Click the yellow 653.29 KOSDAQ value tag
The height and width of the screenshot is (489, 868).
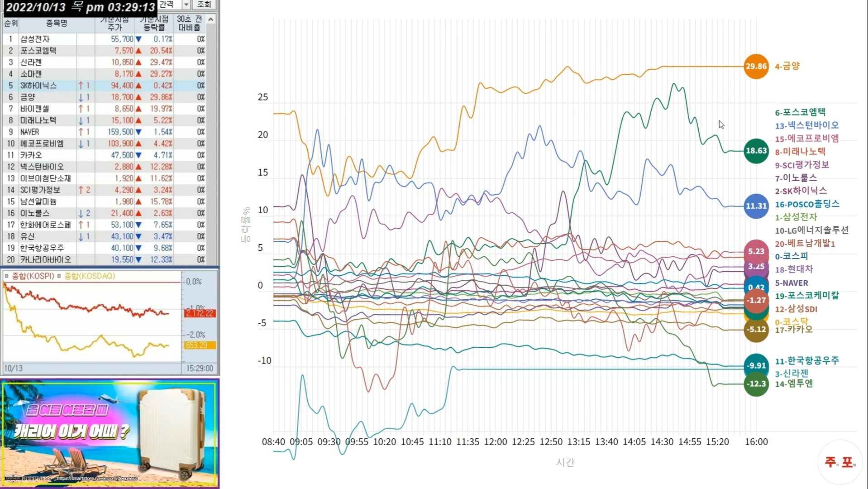[200, 345]
